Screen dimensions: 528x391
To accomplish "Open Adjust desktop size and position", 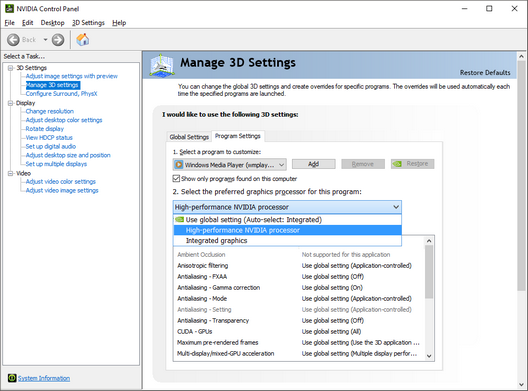I will (x=68, y=155).
